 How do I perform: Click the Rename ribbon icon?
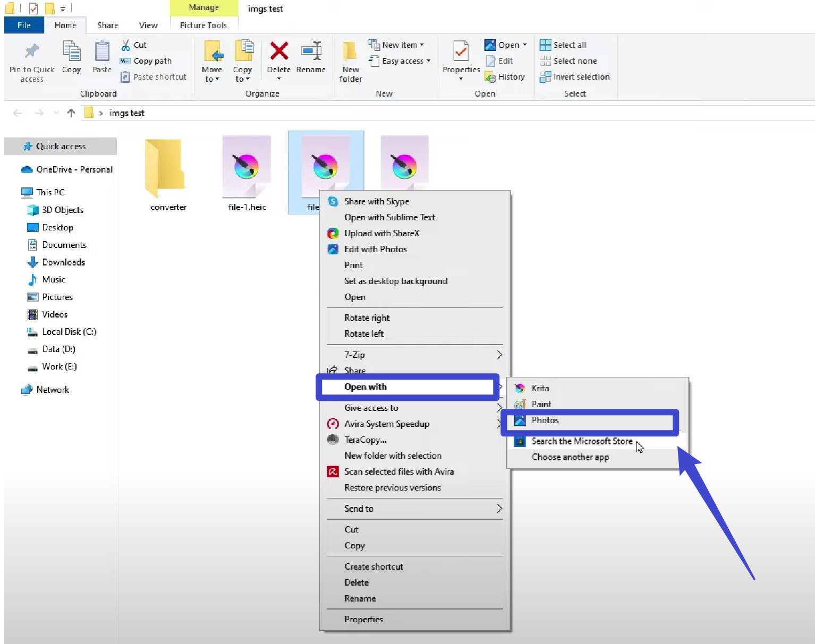click(x=311, y=51)
